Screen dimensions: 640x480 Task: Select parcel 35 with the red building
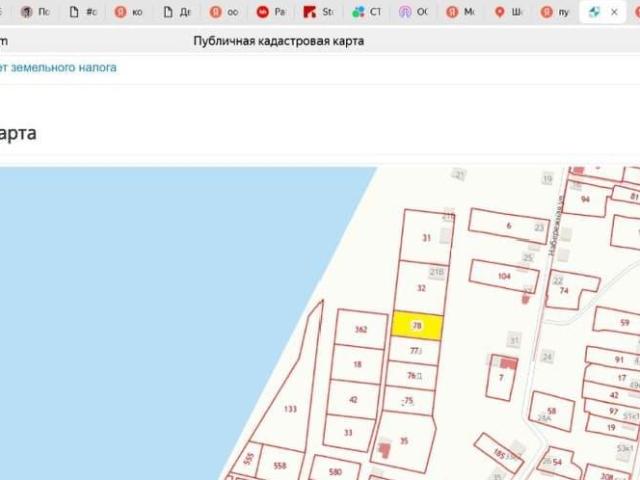(x=404, y=441)
